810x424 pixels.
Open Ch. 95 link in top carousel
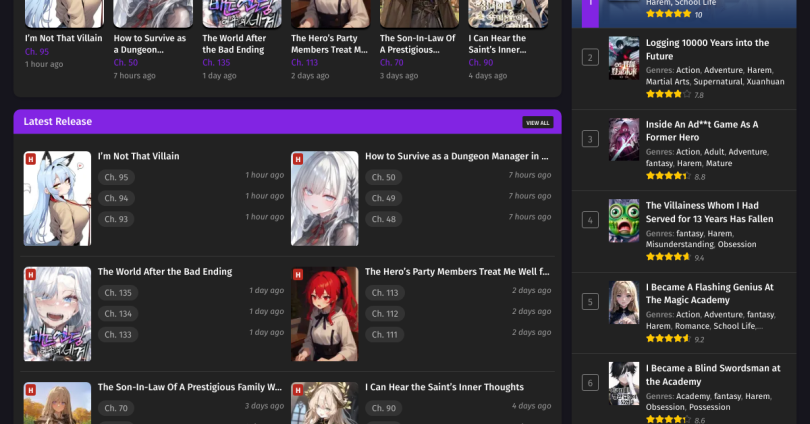coord(37,52)
